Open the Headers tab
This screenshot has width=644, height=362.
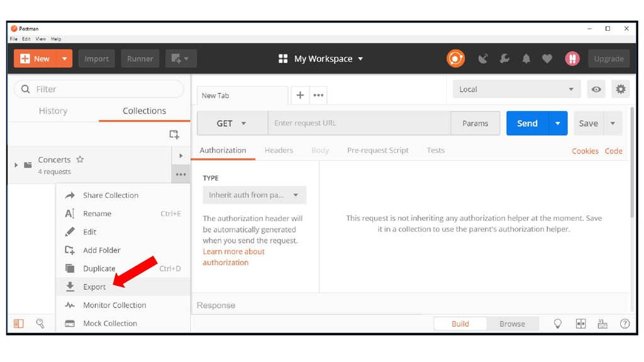279,150
